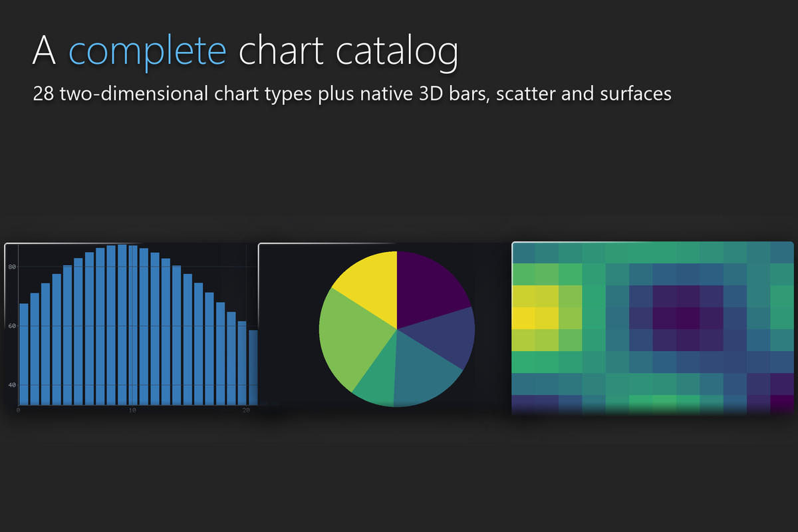Click the blue word "complete" in title

148,51
